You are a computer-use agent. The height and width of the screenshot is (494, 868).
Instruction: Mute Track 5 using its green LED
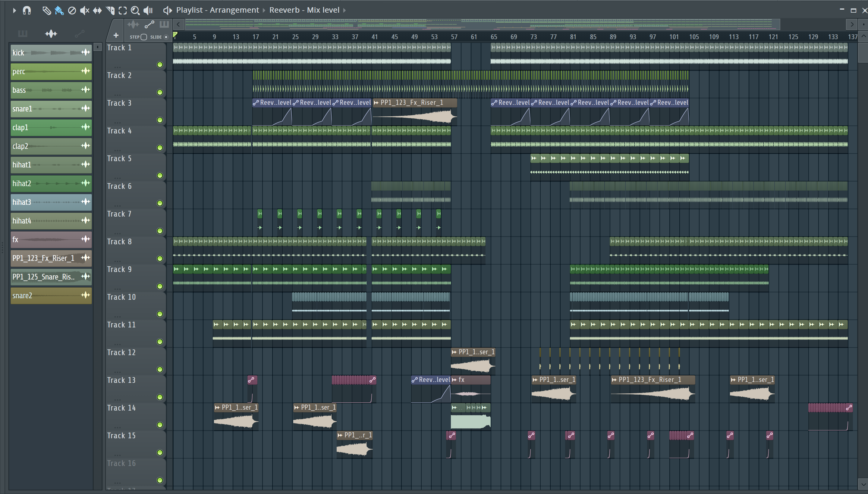pyautogui.click(x=159, y=175)
